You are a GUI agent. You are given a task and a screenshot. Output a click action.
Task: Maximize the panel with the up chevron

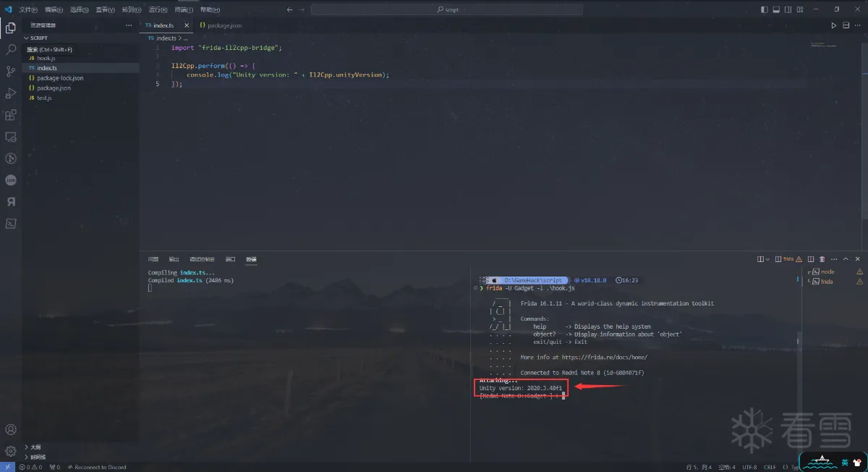(845, 259)
